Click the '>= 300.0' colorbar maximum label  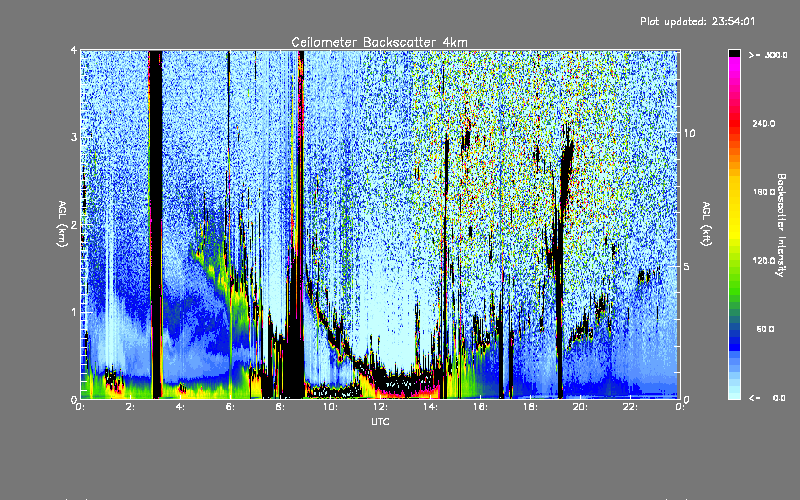coord(768,55)
